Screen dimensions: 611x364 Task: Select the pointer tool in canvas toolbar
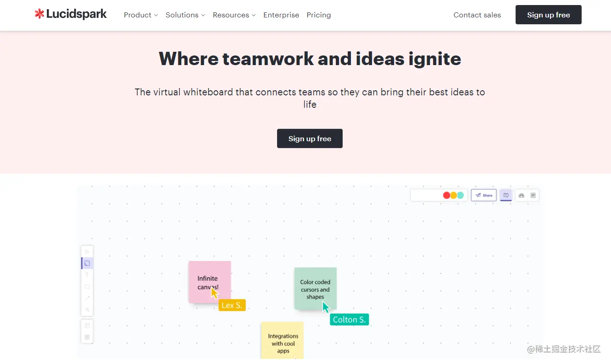[87, 252]
